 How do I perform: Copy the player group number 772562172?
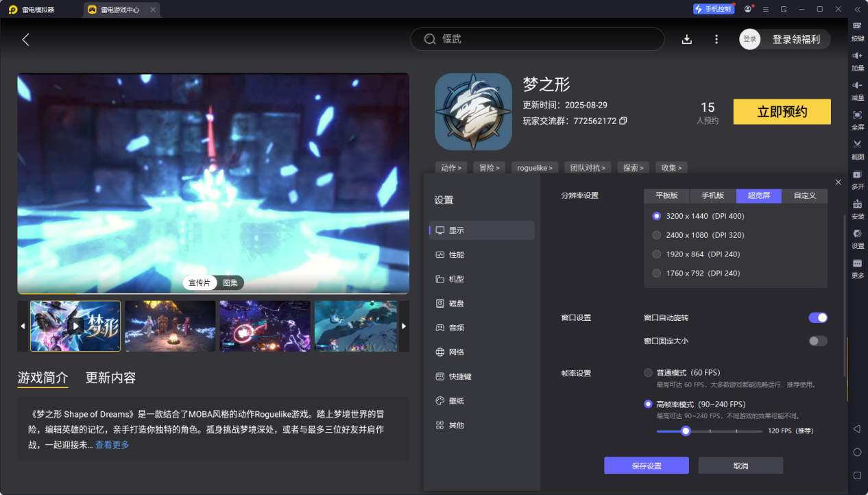point(623,121)
